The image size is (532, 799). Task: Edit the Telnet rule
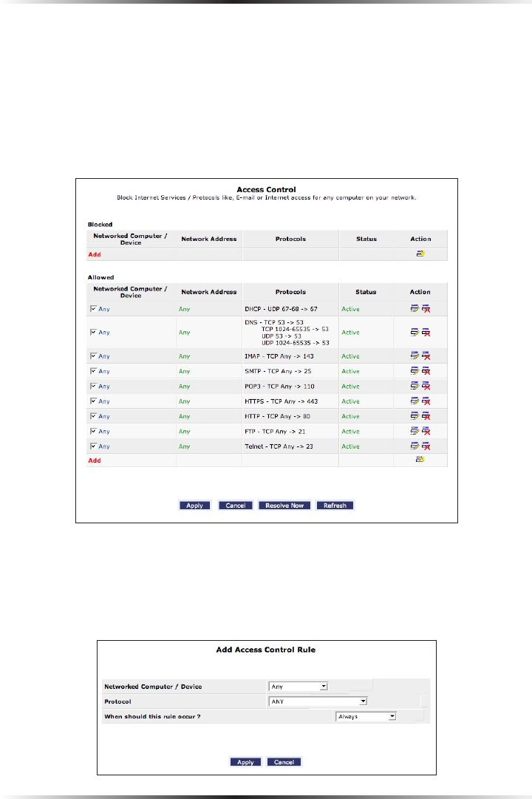click(415, 446)
